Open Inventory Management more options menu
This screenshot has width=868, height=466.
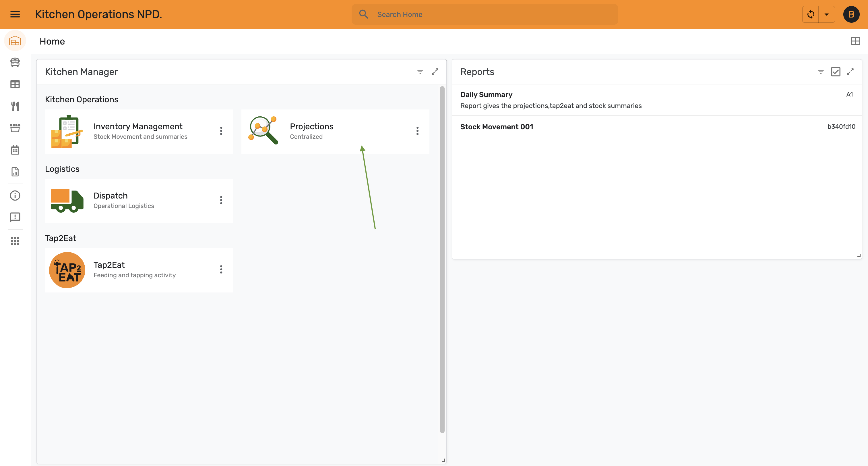tap(221, 131)
